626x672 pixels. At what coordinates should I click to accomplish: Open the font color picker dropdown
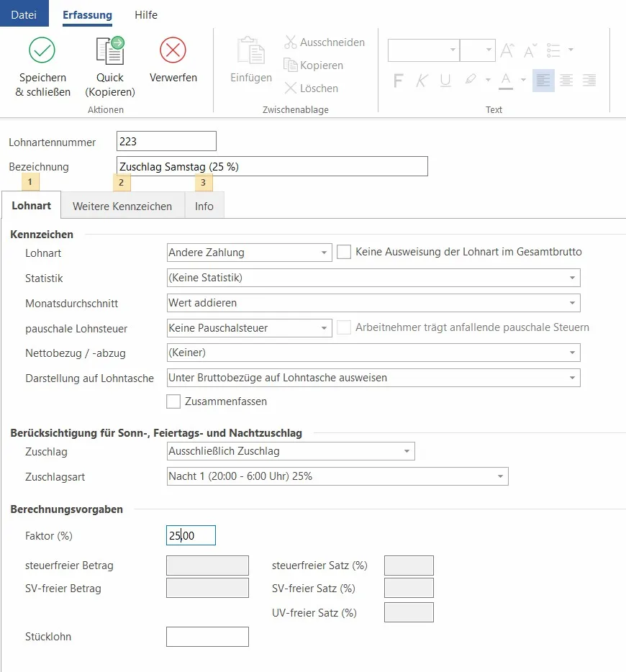(523, 81)
